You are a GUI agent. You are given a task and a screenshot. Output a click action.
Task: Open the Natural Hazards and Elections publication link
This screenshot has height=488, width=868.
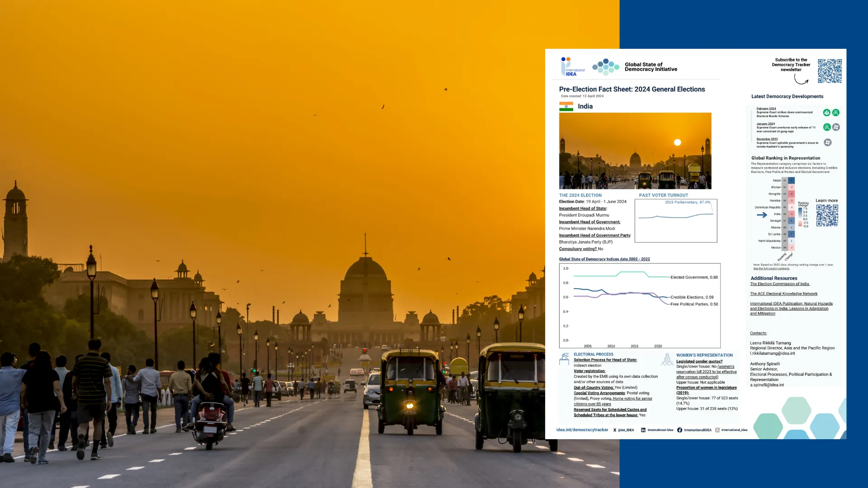coord(791,309)
